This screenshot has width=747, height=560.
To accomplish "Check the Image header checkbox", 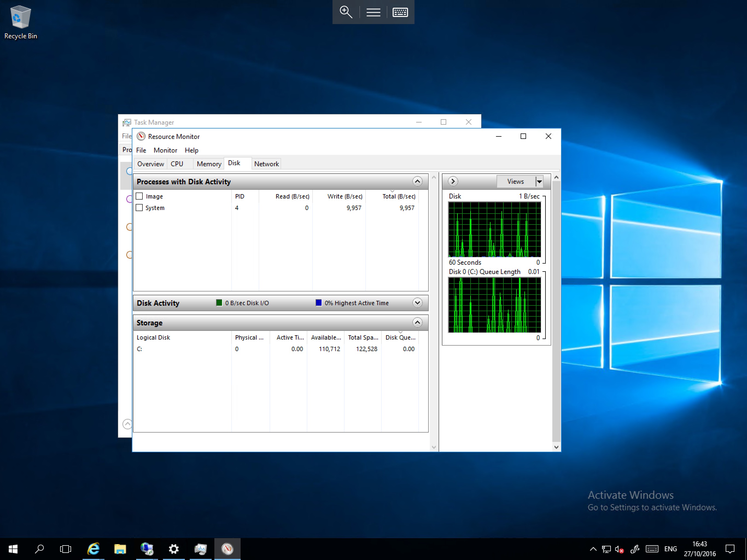I will click(x=139, y=196).
